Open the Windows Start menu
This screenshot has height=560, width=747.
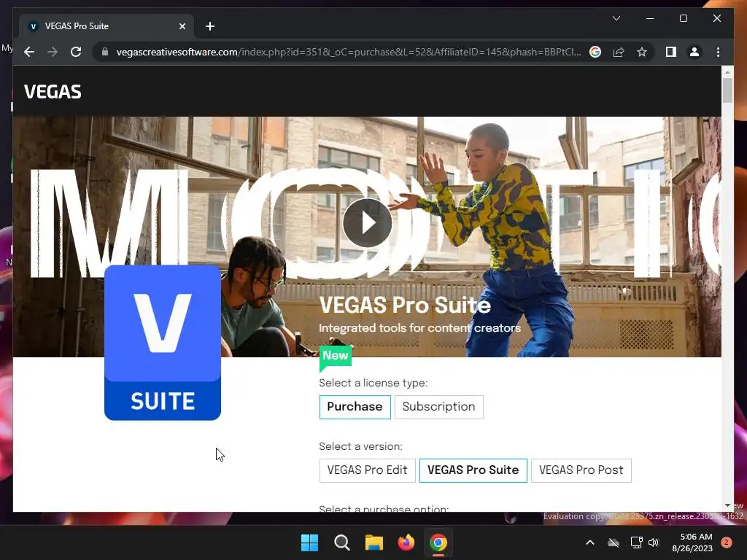[309, 542]
